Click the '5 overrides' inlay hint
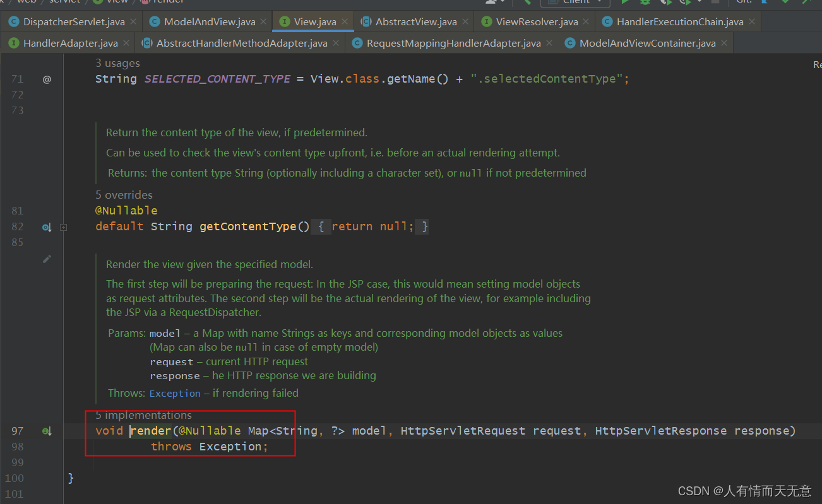The height and width of the screenshot is (504, 822). 124,195
